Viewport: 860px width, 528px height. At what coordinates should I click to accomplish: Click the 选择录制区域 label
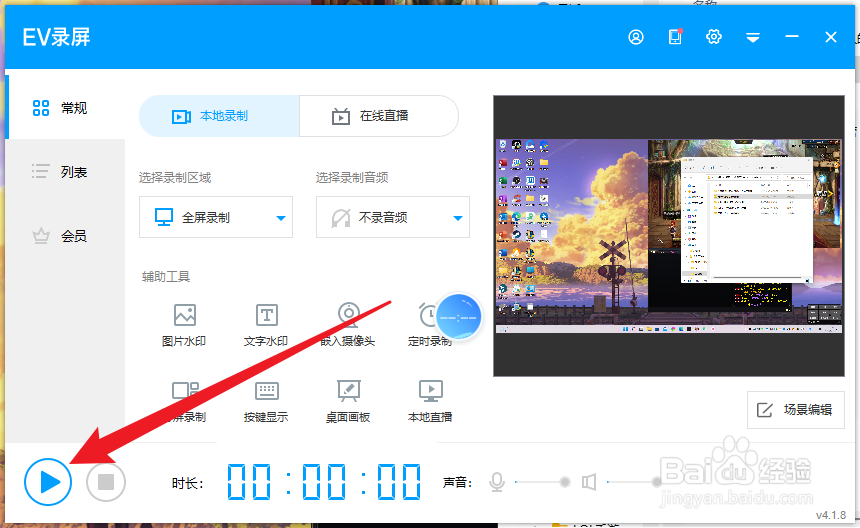(x=175, y=178)
